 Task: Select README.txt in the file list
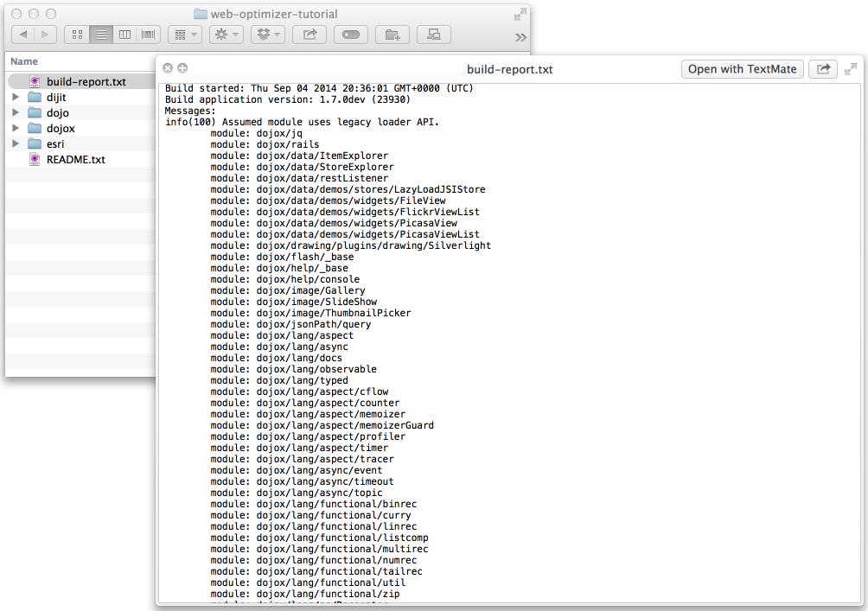coord(76,159)
